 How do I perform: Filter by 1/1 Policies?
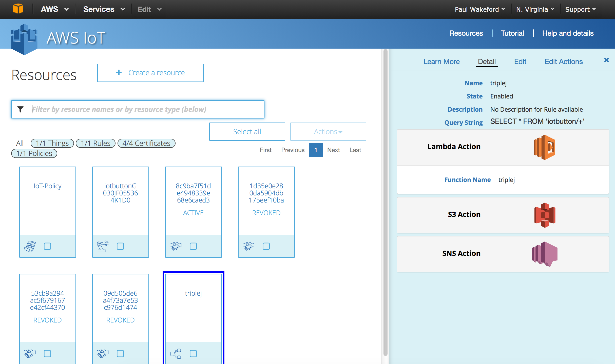pyautogui.click(x=34, y=153)
